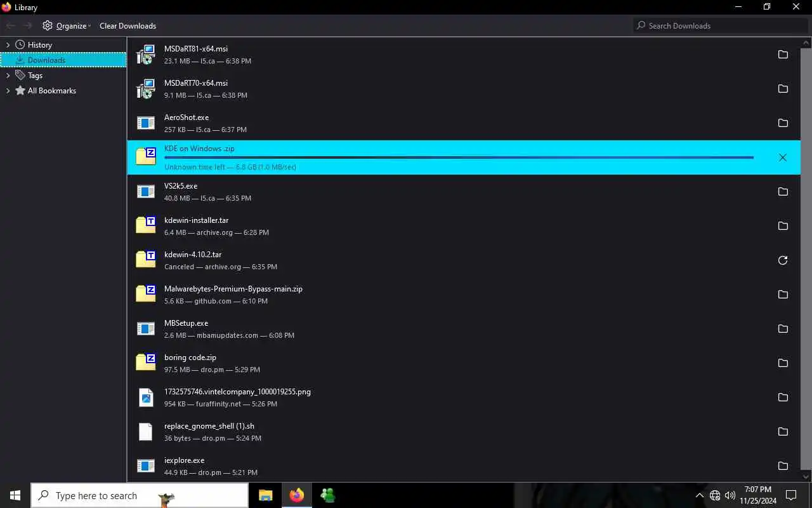Click the forward navigation arrow
The width and height of the screenshot is (812, 508).
coord(27,26)
